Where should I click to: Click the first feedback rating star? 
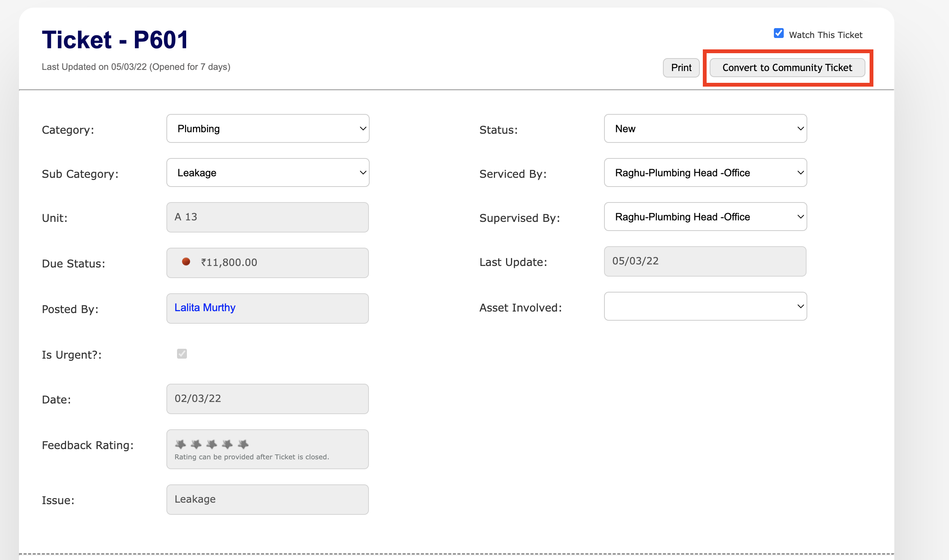tap(180, 444)
